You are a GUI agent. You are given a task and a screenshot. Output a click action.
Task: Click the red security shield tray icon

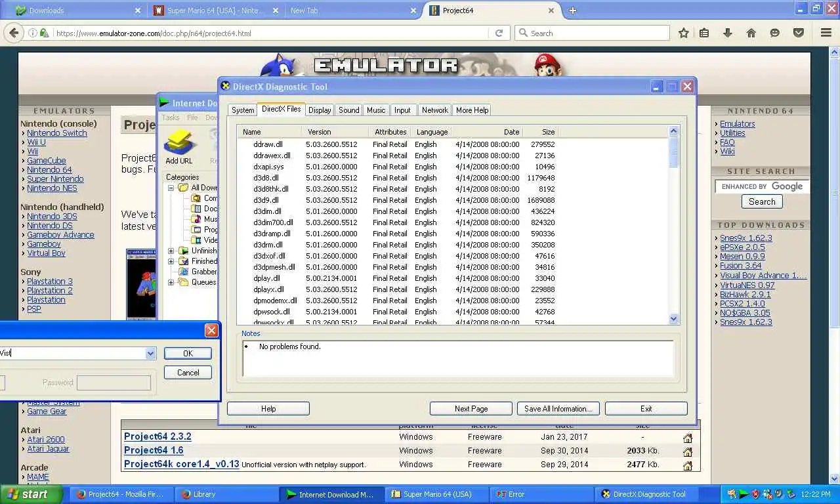point(755,494)
